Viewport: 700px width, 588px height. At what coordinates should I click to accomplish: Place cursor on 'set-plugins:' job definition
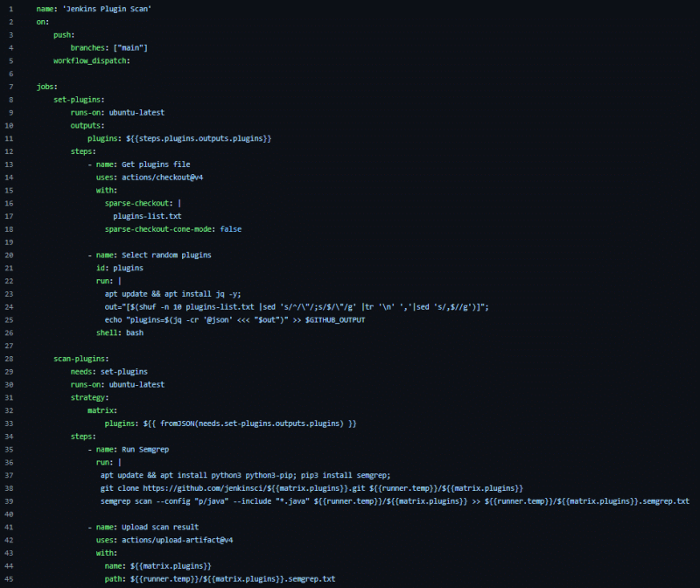coord(79,100)
